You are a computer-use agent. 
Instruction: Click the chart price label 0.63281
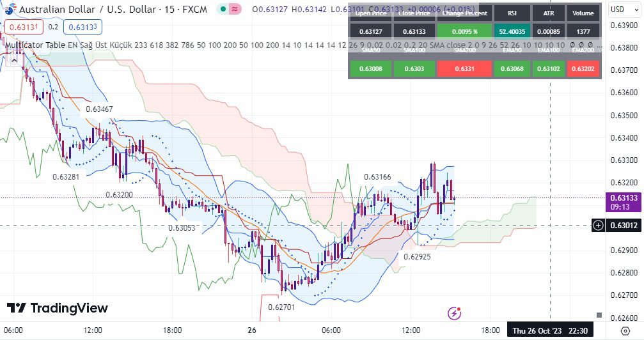[x=66, y=177]
